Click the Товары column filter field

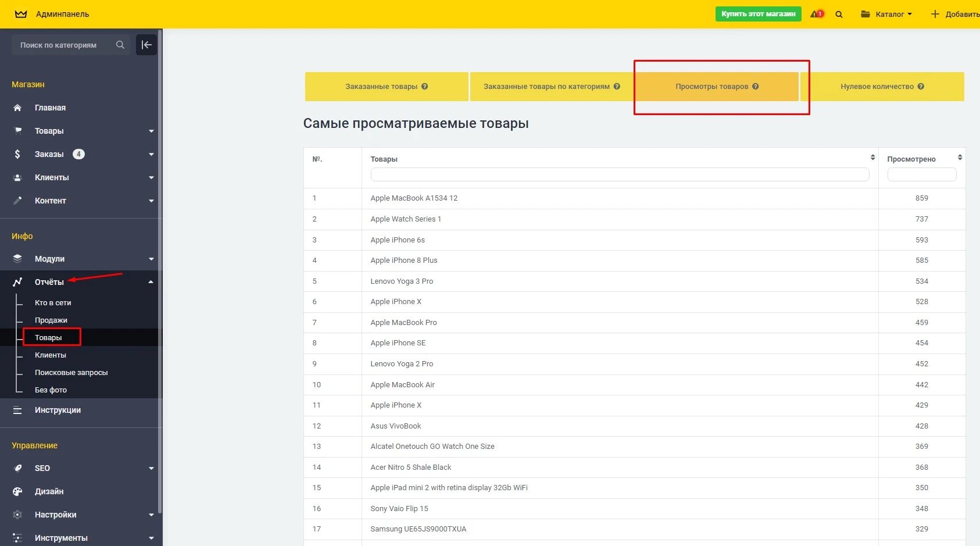619,174
